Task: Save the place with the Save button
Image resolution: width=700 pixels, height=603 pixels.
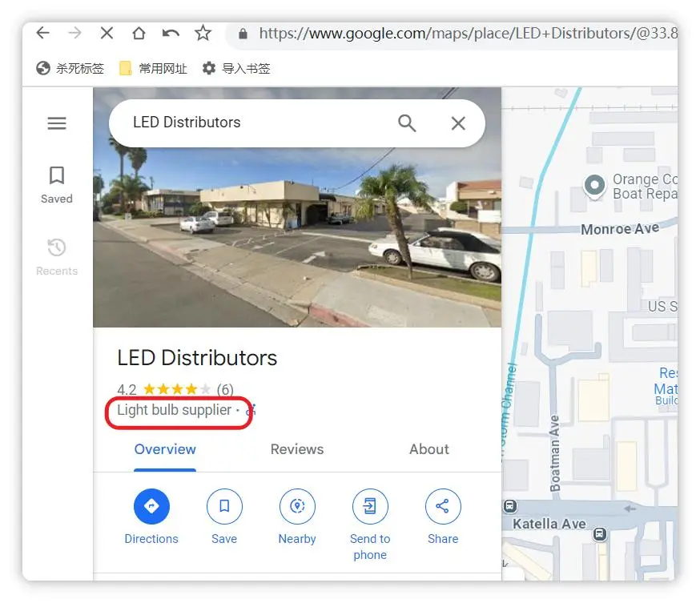Action: 224,517
